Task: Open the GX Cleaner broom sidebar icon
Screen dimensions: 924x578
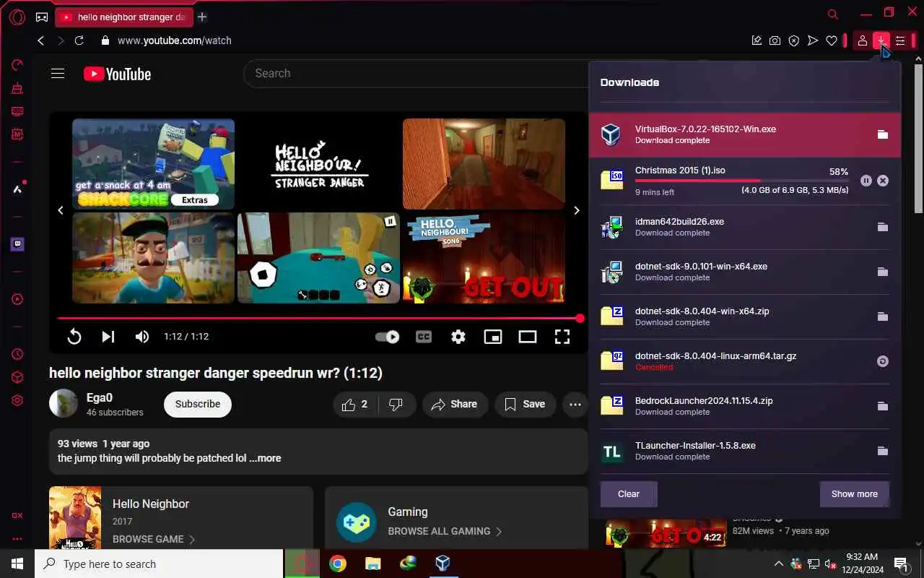Action: click(x=17, y=88)
